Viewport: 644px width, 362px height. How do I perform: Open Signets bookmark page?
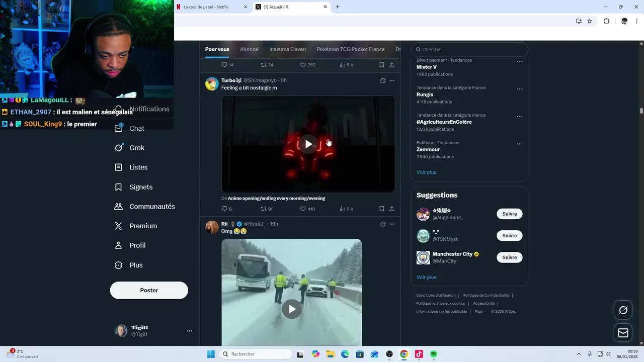133,187
